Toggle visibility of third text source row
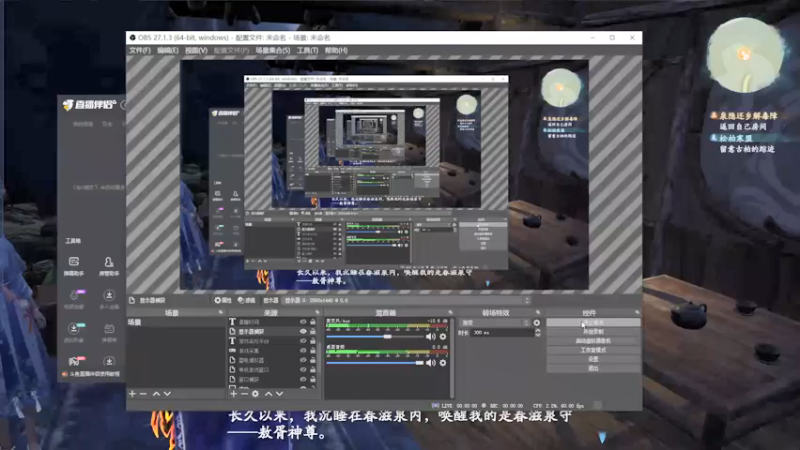Viewport: 800px width, 450px height. pyautogui.click(x=303, y=341)
